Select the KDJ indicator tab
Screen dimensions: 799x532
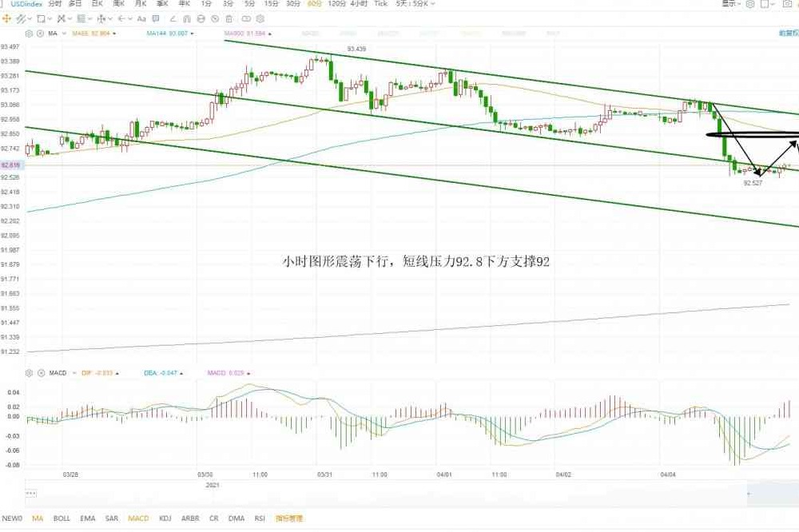(165, 518)
